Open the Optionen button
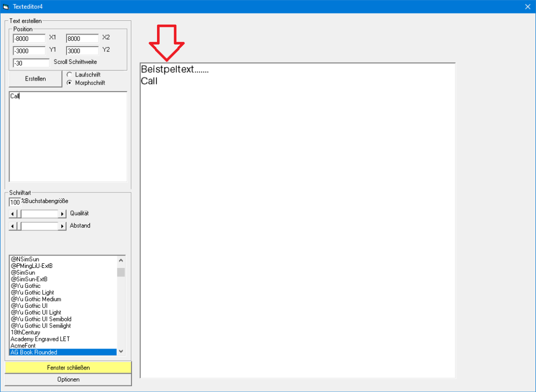 click(68, 379)
